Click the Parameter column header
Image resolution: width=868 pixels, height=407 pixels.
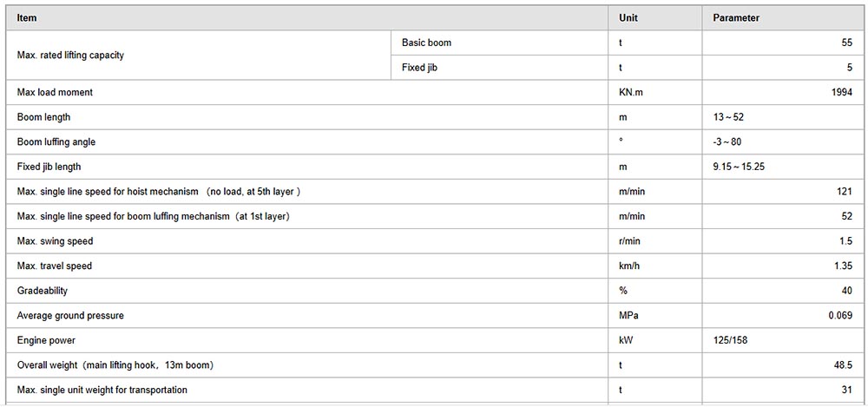[x=736, y=17]
